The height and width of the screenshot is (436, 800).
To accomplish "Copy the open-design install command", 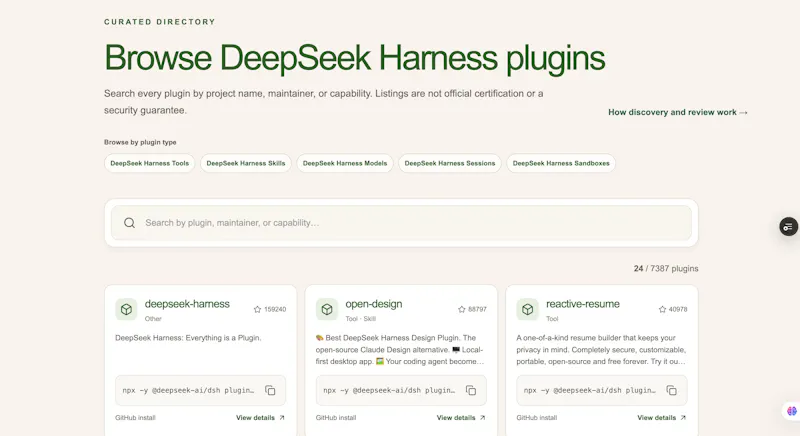I will [470, 390].
